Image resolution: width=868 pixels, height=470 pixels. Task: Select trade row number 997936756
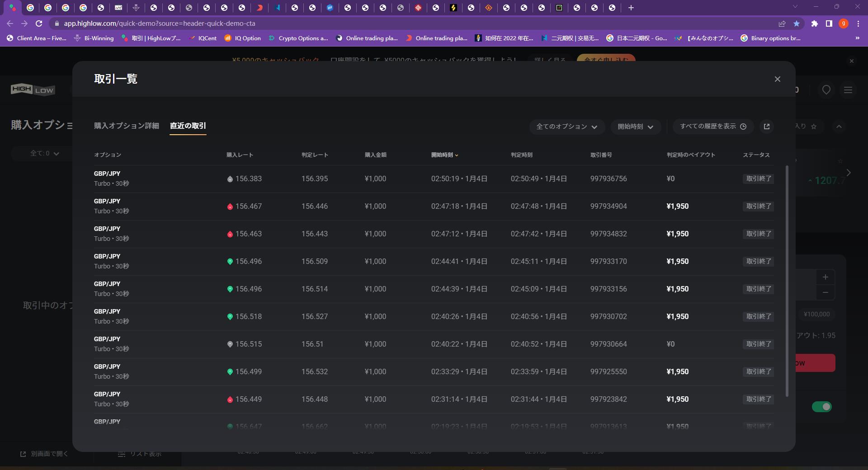[x=608, y=179]
